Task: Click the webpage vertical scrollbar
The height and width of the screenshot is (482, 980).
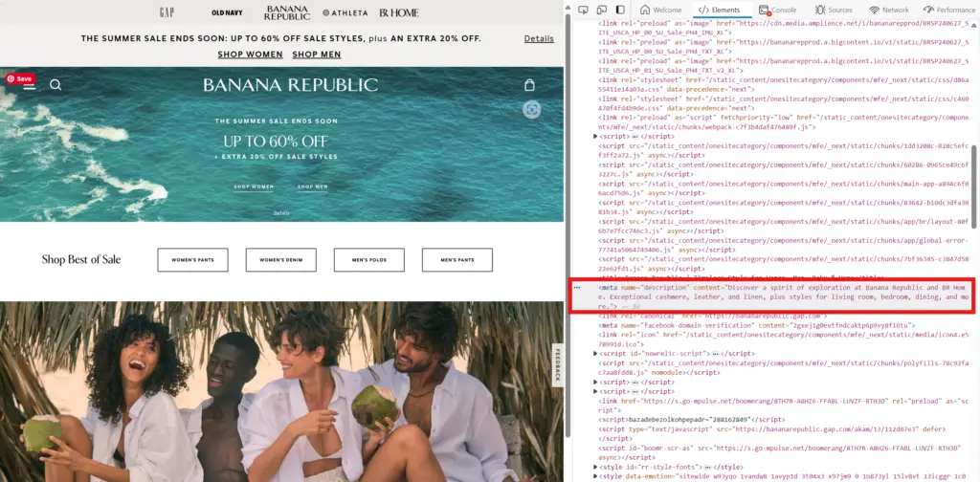Action: coord(568,225)
